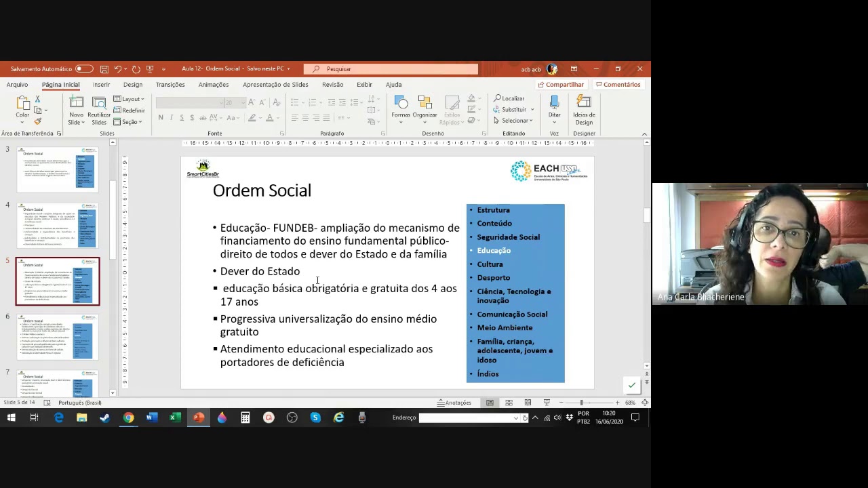This screenshot has width=868, height=488.
Task: Click the Format Painter brush icon
Action: click(38, 121)
